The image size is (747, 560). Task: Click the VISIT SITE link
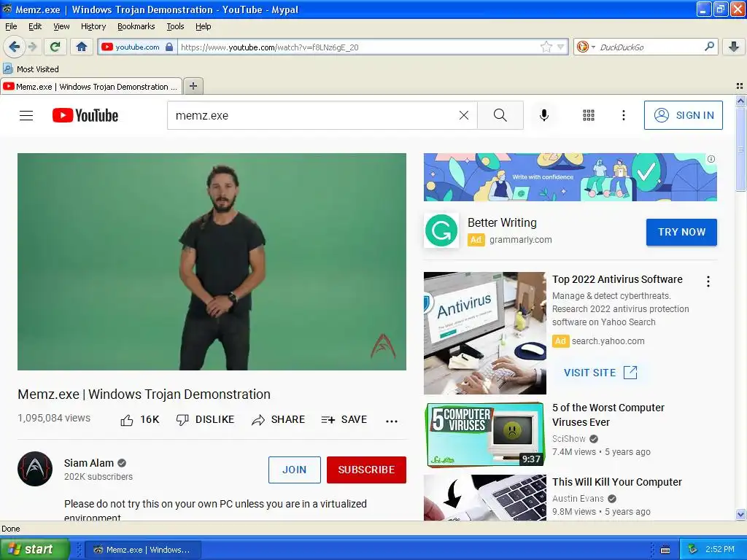[600, 373]
